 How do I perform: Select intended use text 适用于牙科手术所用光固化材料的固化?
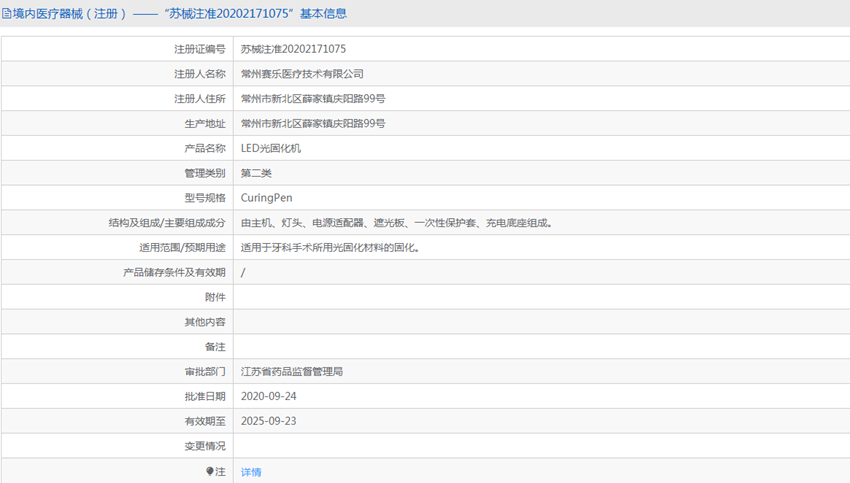tap(330, 248)
